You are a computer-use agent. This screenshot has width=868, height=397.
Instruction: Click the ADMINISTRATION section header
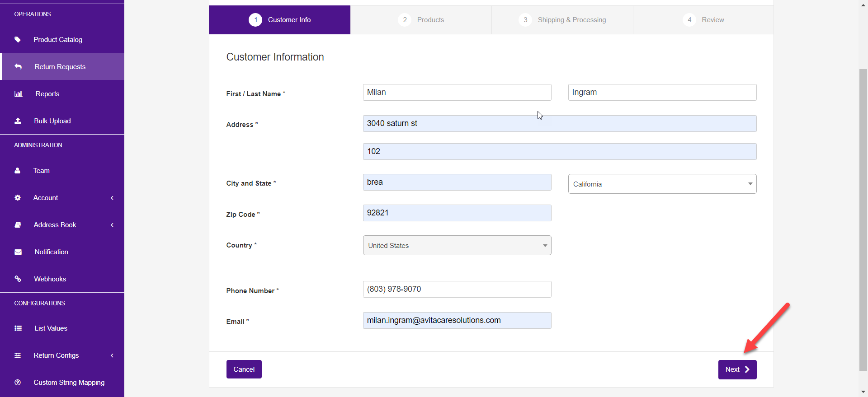pos(38,145)
